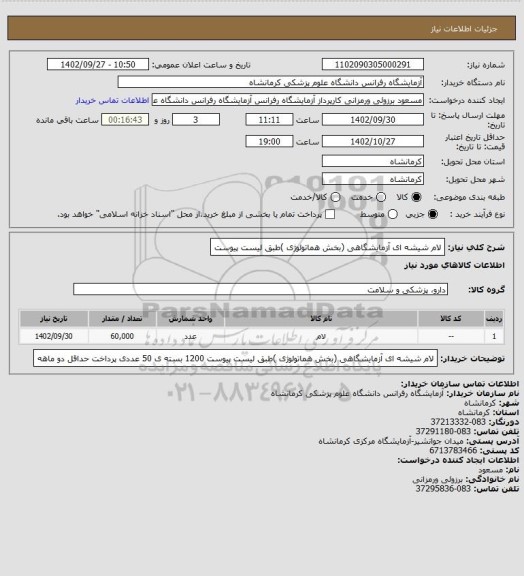This screenshot has height=576, width=524.
Task: Click the announcement date field 1402/09/27 - 10:50
Action: pyautogui.click(x=98, y=64)
